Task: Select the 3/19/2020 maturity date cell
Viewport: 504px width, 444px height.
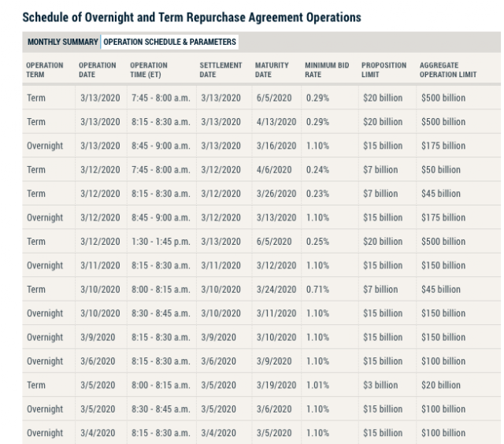Action: click(276, 385)
